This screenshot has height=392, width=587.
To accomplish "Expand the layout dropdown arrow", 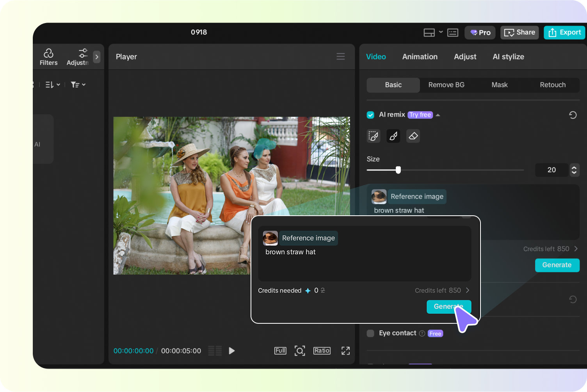I will coord(441,32).
